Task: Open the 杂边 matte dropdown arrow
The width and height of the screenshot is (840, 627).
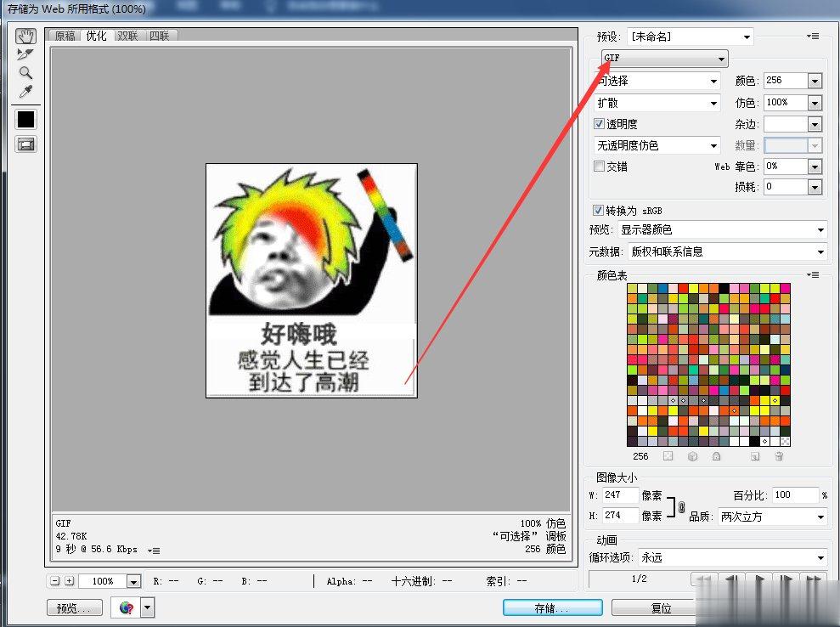Action: point(815,124)
